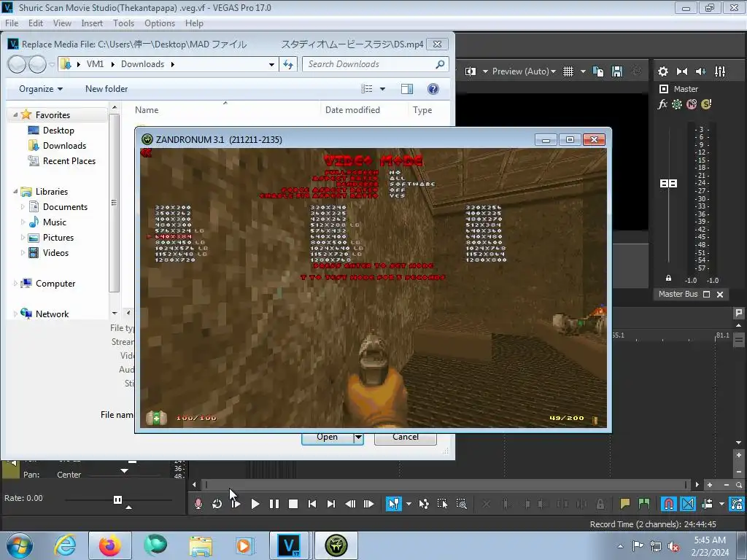Go to start of project
This screenshot has width=747, height=560.
pos(312,504)
